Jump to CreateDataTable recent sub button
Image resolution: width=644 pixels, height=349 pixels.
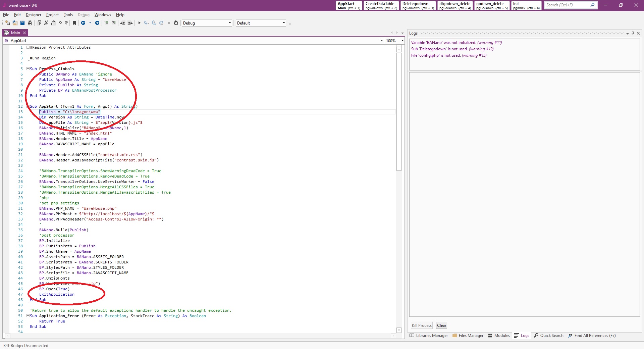pyautogui.click(x=381, y=5)
